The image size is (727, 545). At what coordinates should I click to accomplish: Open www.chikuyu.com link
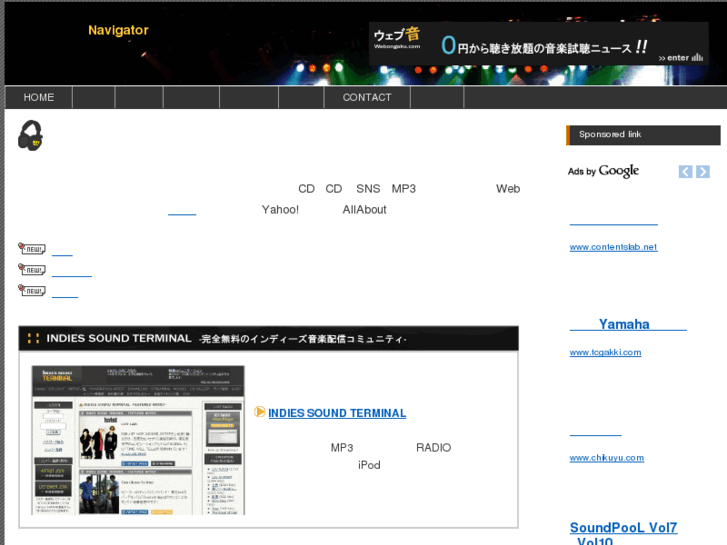[606, 458]
